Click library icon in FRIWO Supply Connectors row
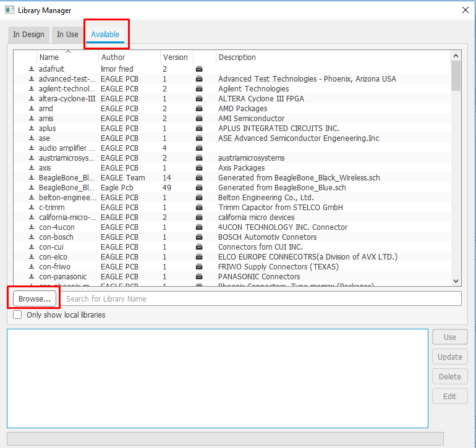Viewport: 476px width, 448px height. tap(199, 267)
